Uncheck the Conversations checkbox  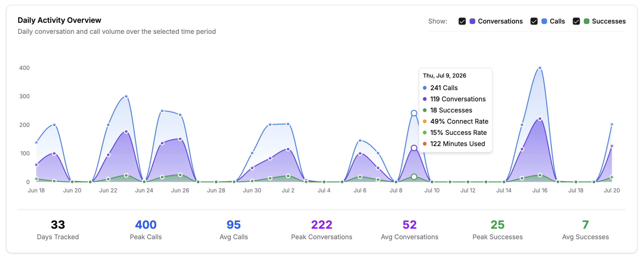click(x=462, y=21)
